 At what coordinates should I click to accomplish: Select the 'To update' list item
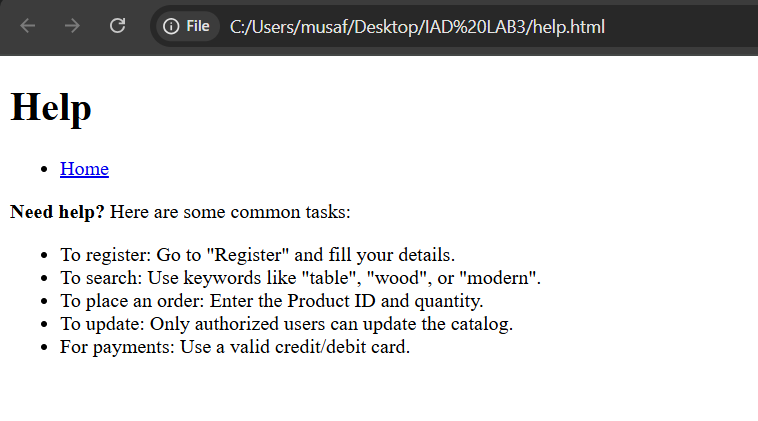[x=286, y=324]
